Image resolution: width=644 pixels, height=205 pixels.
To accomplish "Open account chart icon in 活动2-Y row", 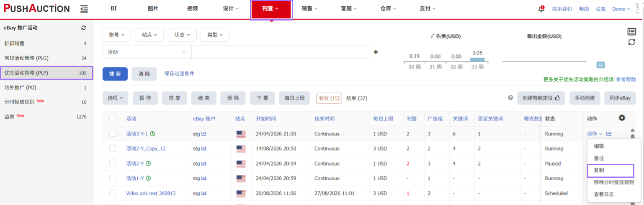I will pos(204,164).
